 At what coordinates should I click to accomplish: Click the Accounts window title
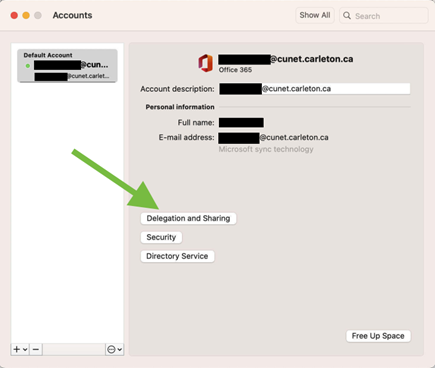(72, 15)
